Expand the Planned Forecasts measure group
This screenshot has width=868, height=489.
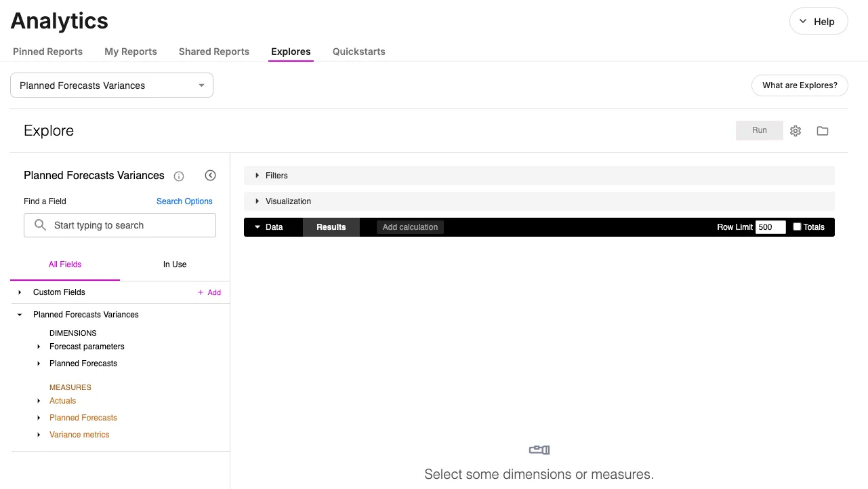pyautogui.click(x=39, y=418)
